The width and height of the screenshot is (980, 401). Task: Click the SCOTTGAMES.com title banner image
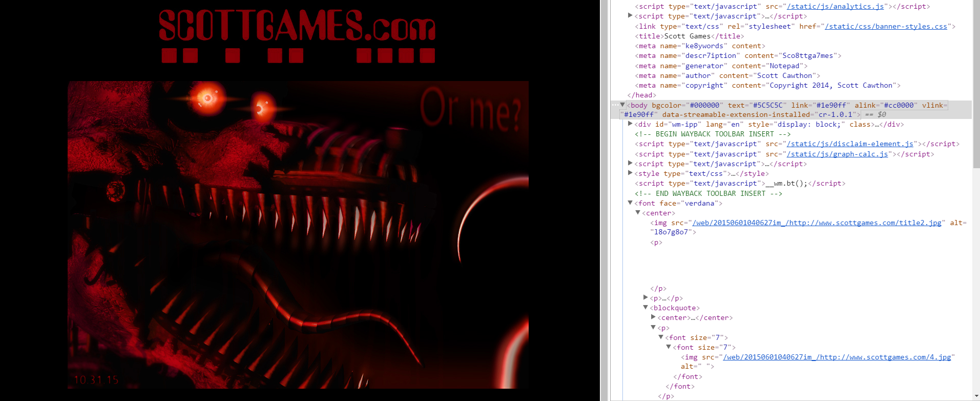298,36
